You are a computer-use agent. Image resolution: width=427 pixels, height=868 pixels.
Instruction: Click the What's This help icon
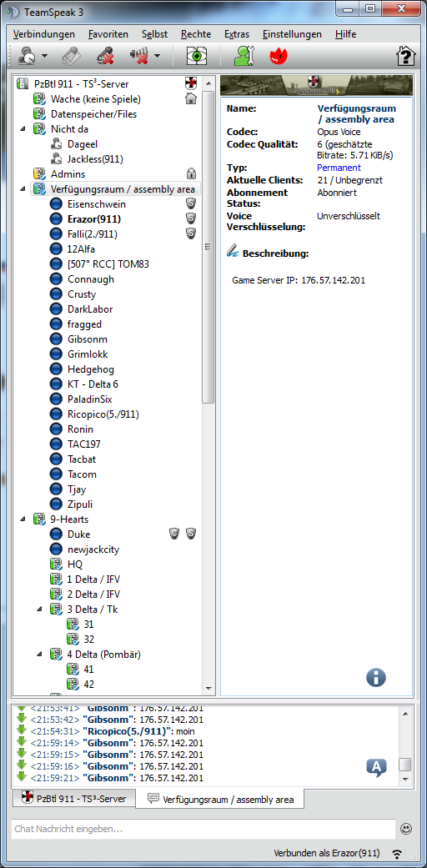click(x=405, y=56)
